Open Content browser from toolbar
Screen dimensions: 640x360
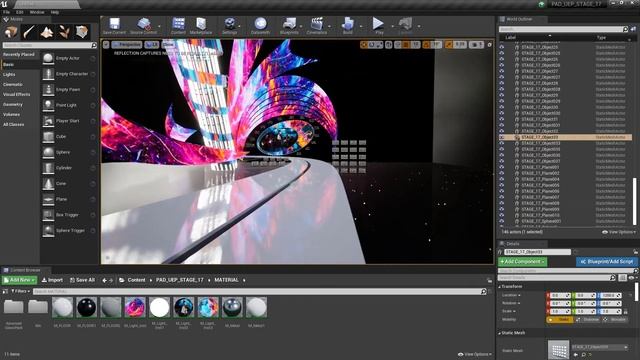[178, 26]
